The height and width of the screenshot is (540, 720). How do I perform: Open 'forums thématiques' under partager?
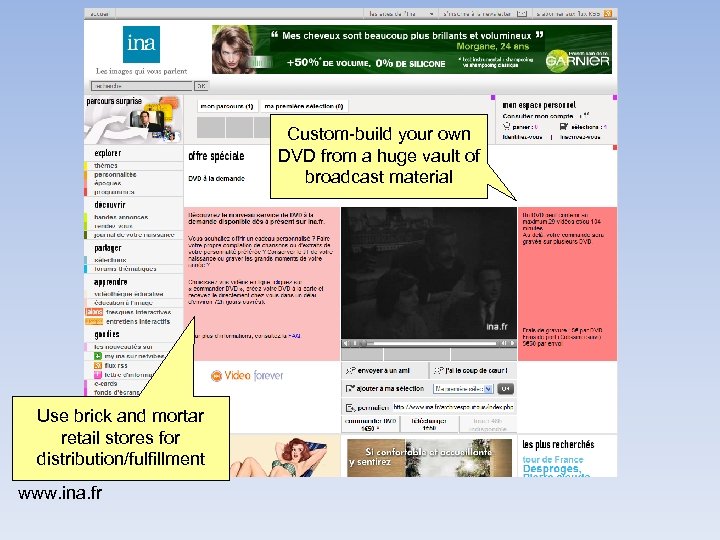point(125,269)
